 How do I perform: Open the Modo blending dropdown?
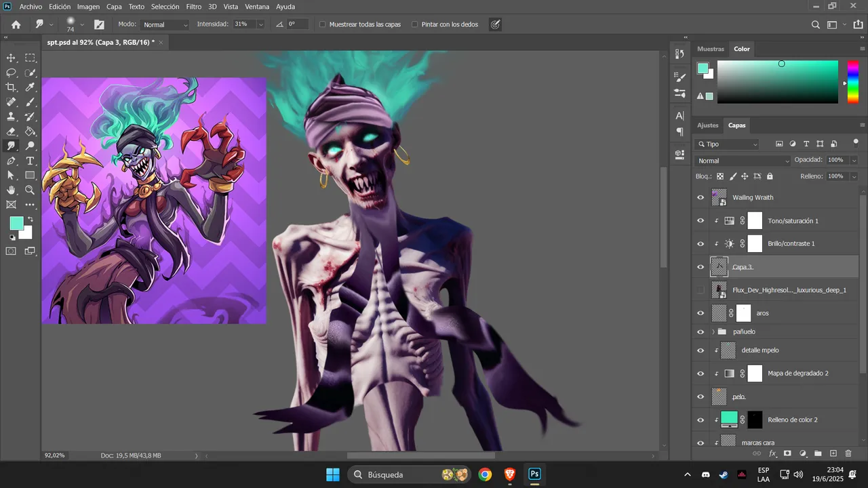pyautogui.click(x=165, y=24)
